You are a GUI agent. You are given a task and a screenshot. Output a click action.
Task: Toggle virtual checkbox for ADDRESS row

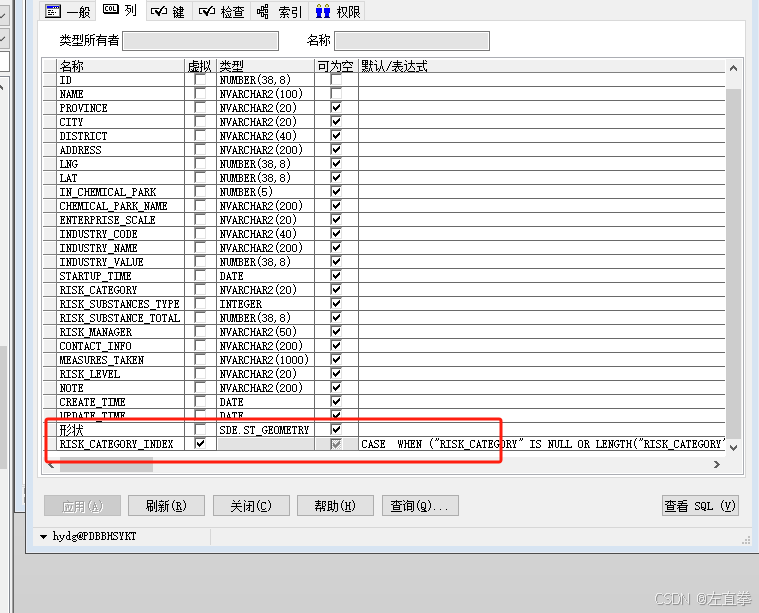click(200, 150)
